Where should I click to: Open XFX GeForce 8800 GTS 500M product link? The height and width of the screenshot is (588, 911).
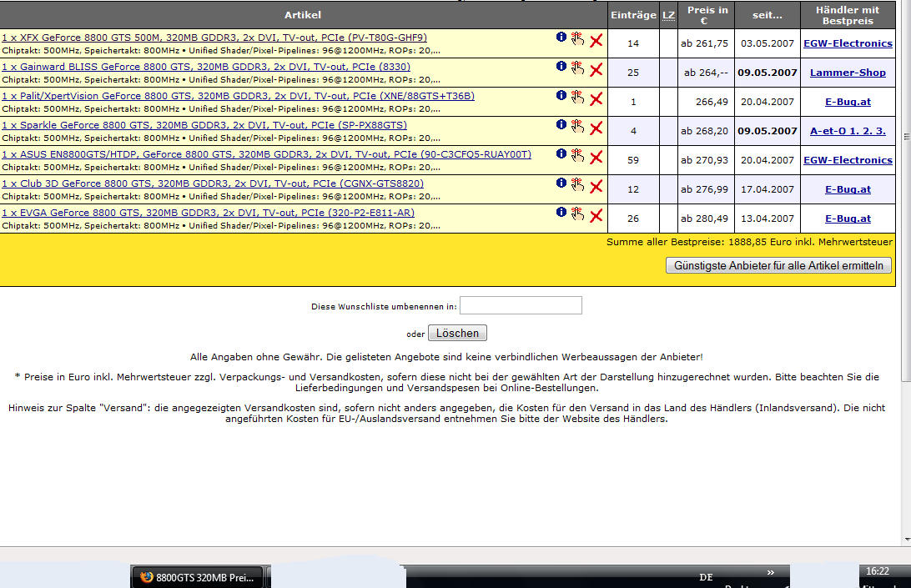pyautogui.click(x=214, y=38)
